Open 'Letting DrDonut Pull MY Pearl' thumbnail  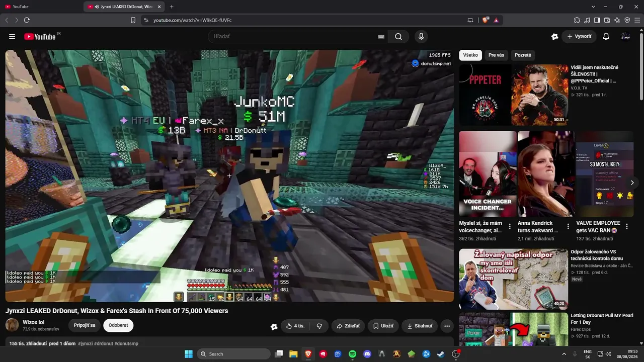pos(514,329)
